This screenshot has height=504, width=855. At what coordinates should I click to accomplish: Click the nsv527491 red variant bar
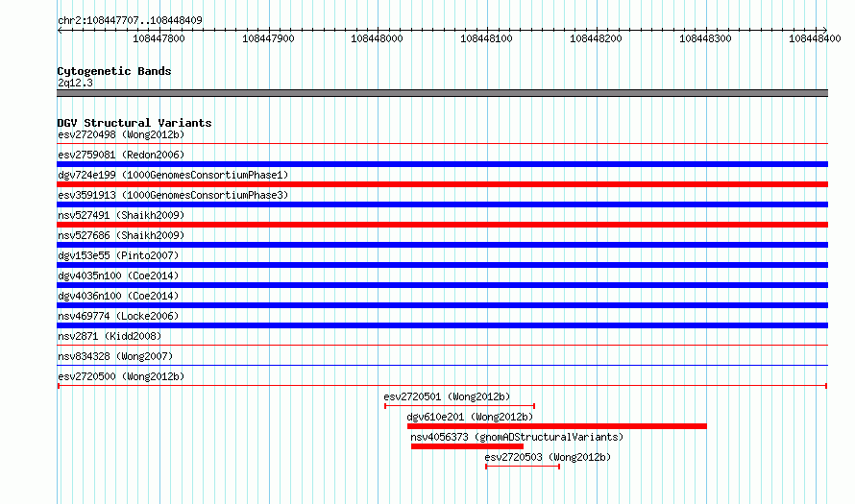(x=442, y=225)
